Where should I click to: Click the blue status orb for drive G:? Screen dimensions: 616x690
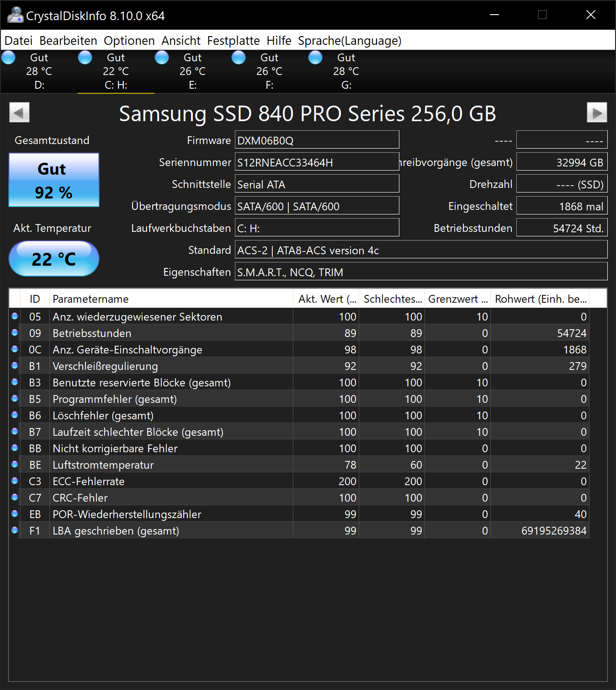tap(315, 58)
